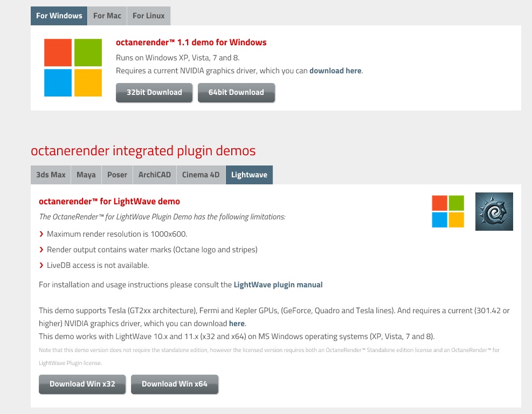
Task: Switch to the For Mac tab
Action: (107, 16)
